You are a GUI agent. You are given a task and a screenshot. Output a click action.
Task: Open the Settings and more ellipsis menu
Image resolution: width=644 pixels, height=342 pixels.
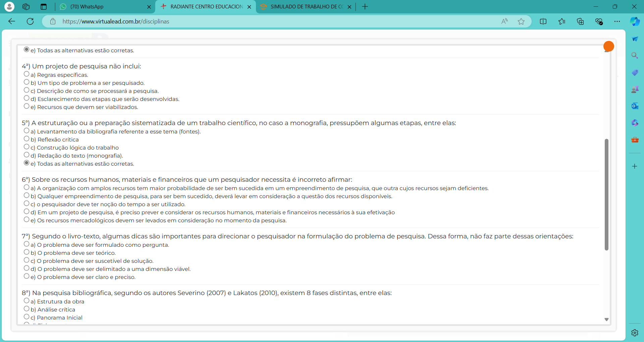click(x=617, y=21)
